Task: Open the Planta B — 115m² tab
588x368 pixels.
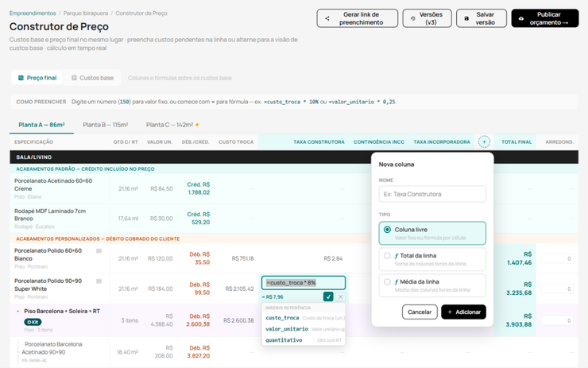Action: [x=106, y=125]
